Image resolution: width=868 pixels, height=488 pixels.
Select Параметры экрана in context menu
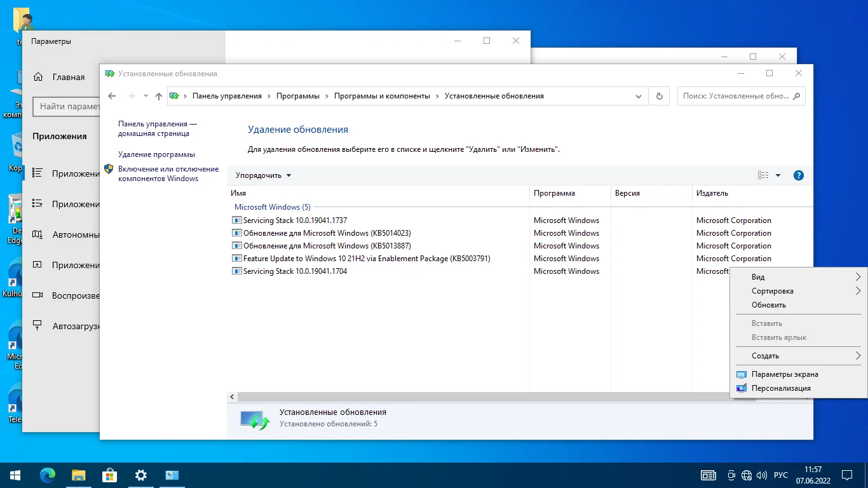point(785,374)
